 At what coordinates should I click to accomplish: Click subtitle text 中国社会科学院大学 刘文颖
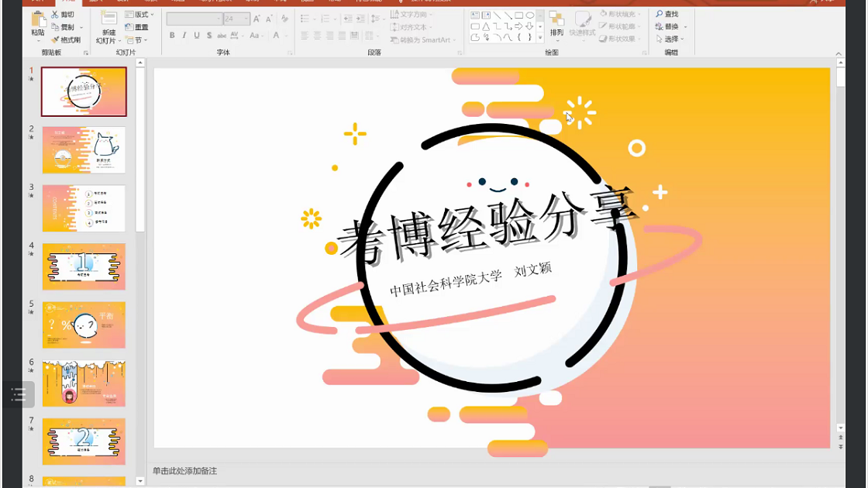click(x=470, y=278)
